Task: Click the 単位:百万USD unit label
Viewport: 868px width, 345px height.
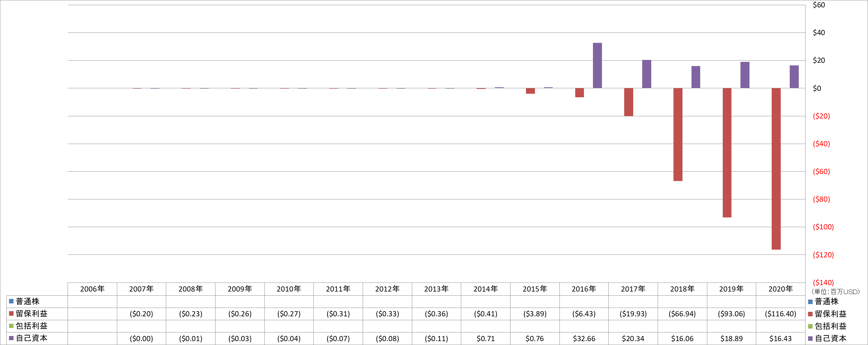Action: [835, 292]
